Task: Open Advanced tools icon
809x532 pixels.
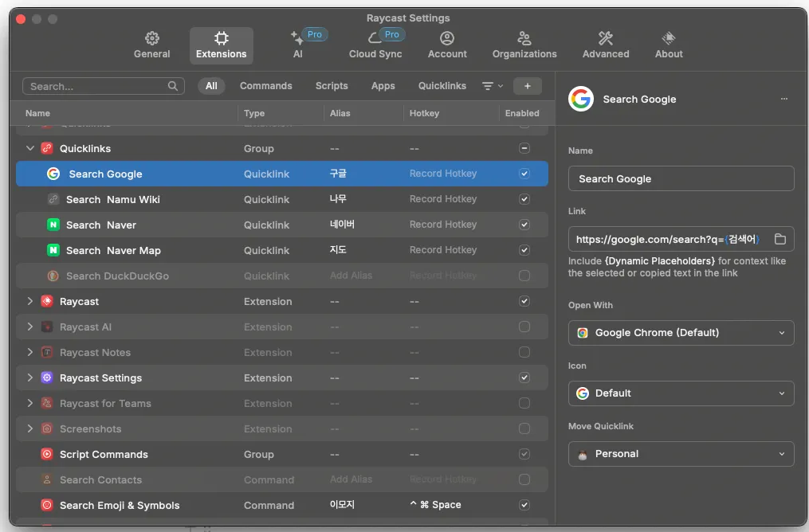Action: [605, 38]
